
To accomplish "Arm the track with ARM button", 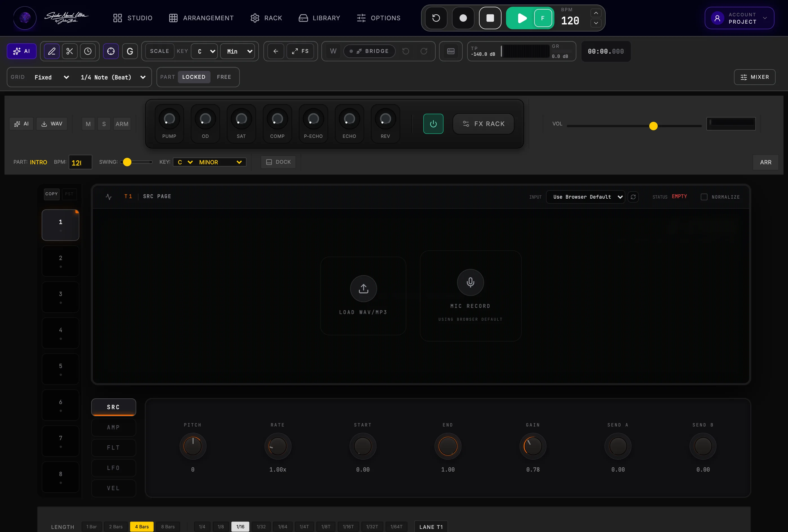I will 122,124.
